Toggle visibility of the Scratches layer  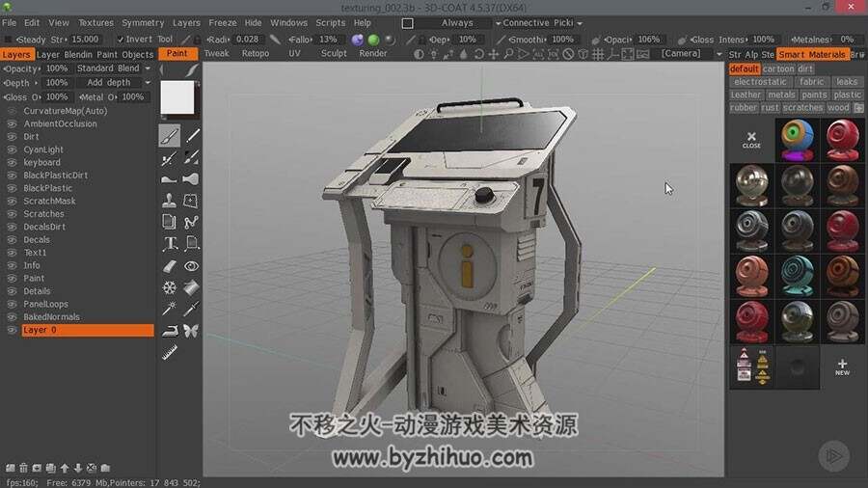(x=11, y=214)
